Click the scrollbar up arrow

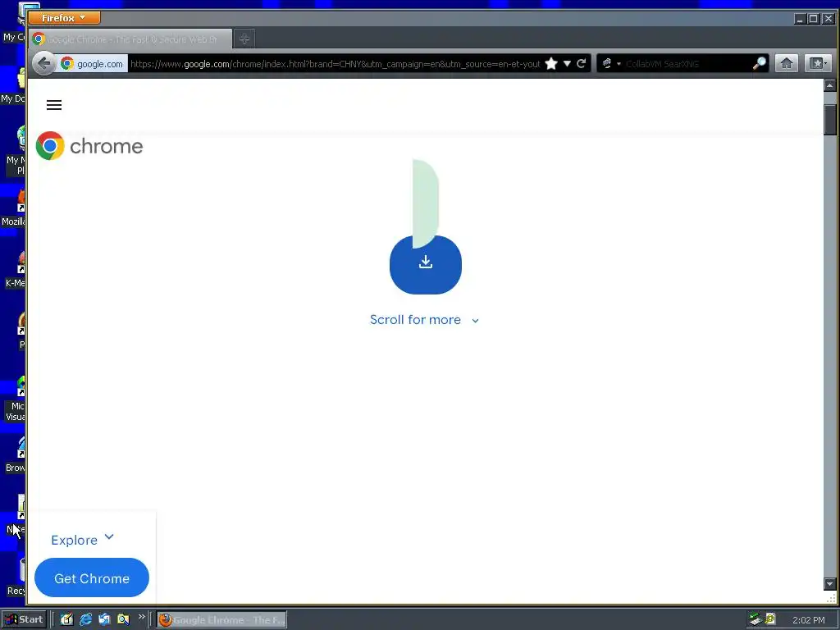(x=830, y=85)
